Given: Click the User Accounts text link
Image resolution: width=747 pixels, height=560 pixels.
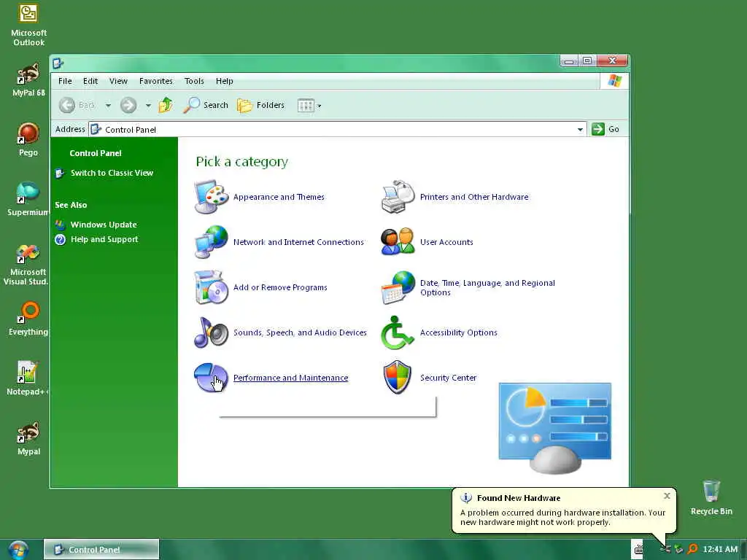Looking at the screenshot, I should pos(446,242).
